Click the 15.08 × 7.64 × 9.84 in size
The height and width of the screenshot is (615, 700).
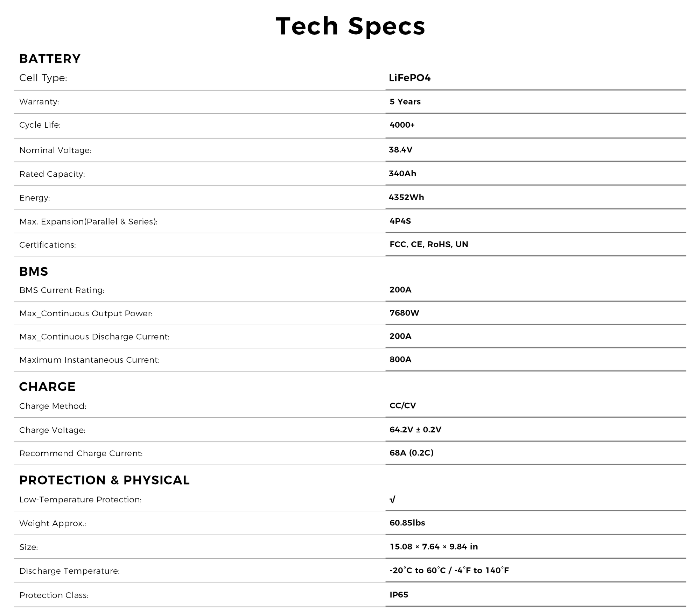(434, 547)
